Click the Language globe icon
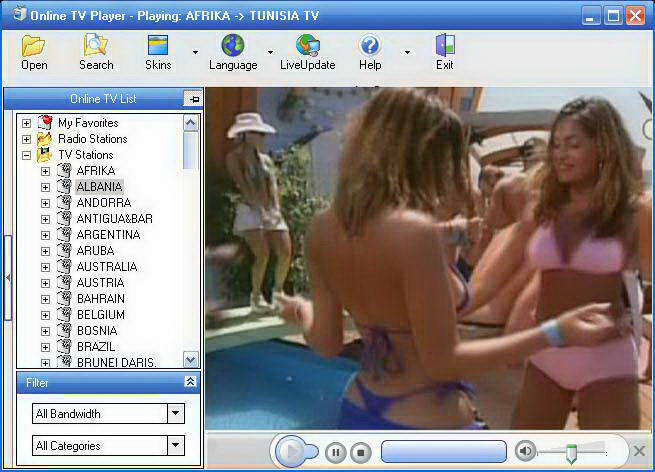This screenshot has height=472, width=655. tap(233, 45)
